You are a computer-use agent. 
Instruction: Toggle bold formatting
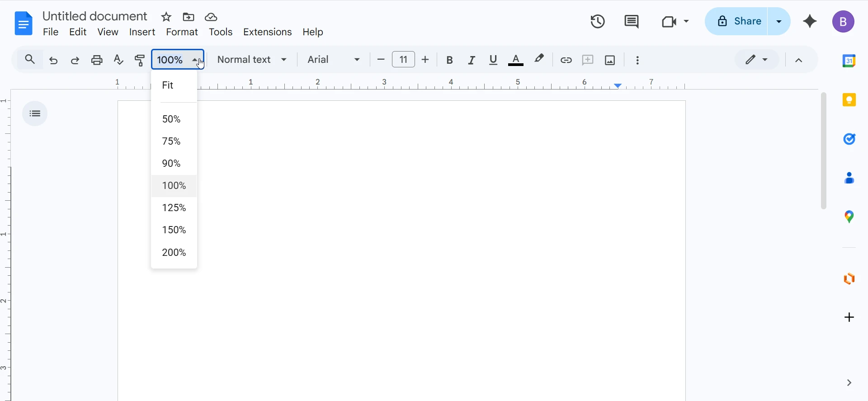point(450,60)
